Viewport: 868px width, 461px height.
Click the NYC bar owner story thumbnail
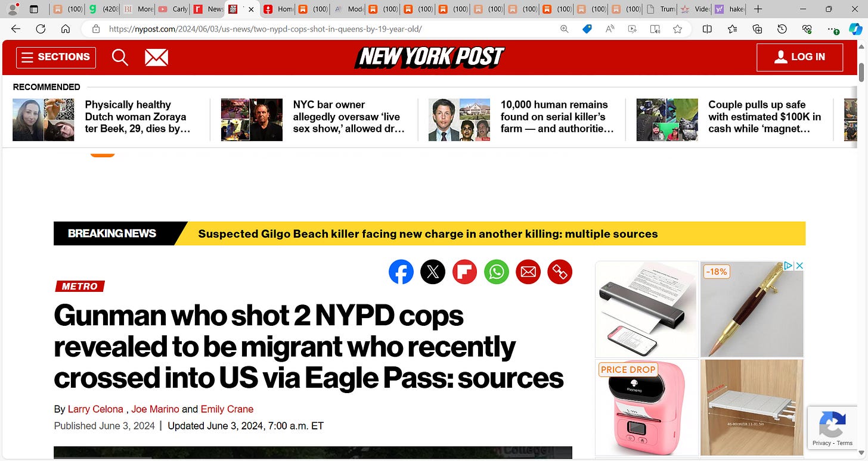(x=252, y=120)
